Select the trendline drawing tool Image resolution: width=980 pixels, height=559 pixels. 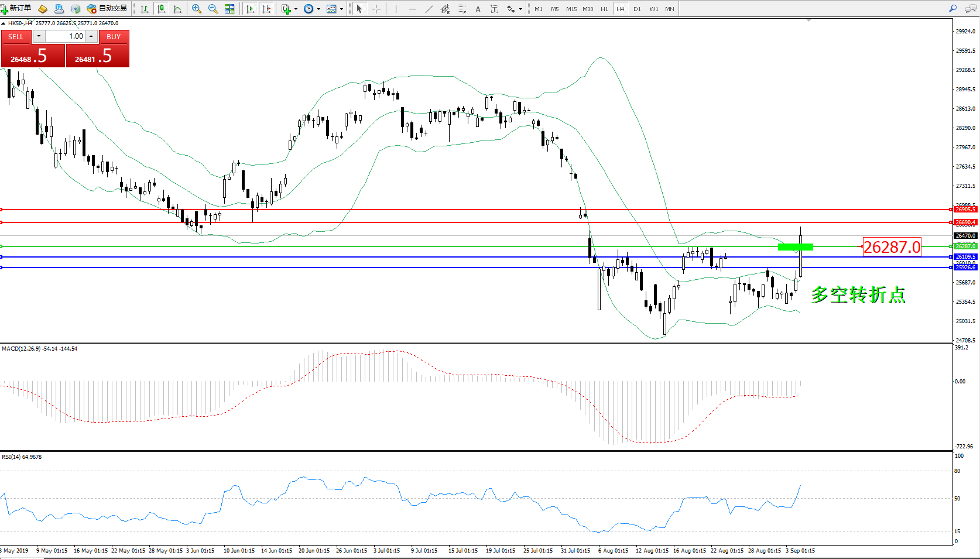429,9
